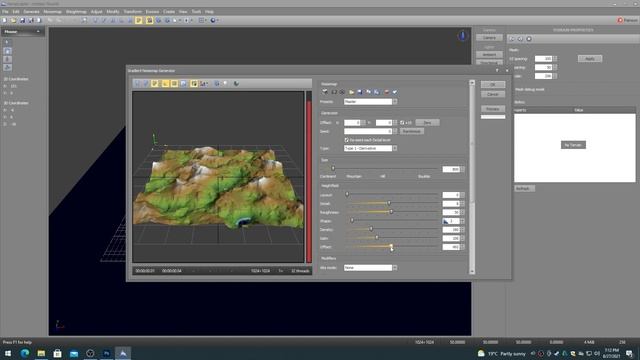This screenshot has height=360, width=640.
Task: Click the Save disk icon in main toolbar
Action: pyautogui.click(x=22, y=20)
